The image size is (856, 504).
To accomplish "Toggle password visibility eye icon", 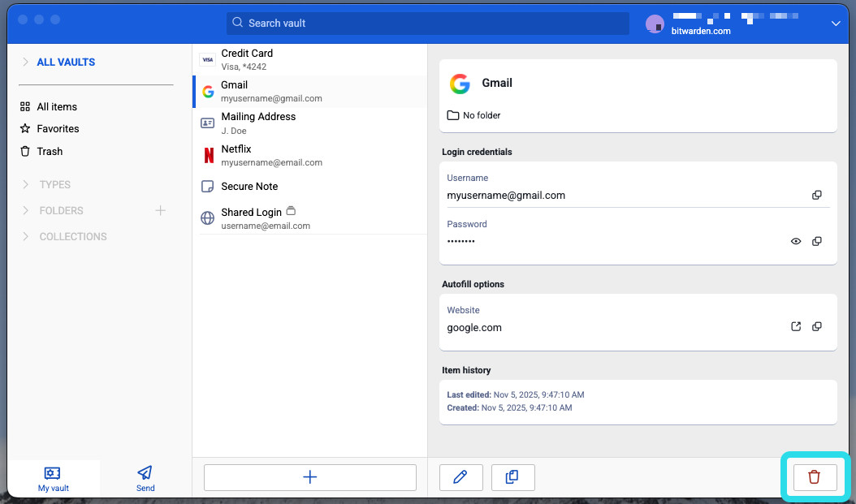I will 796,242.
